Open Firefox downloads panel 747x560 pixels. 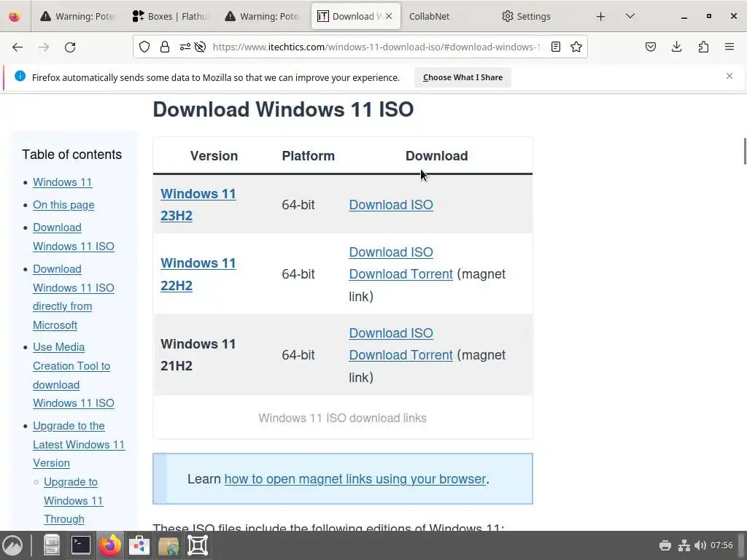pyautogui.click(x=676, y=47)
